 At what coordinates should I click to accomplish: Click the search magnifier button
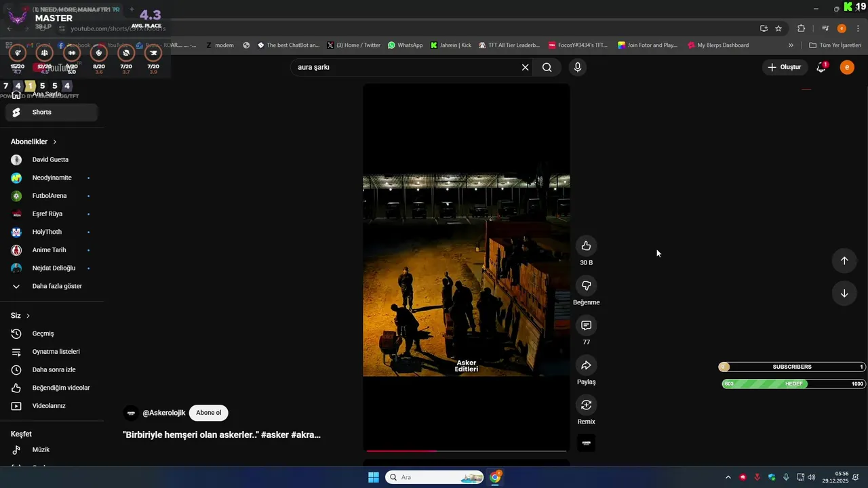pos(547,67)
